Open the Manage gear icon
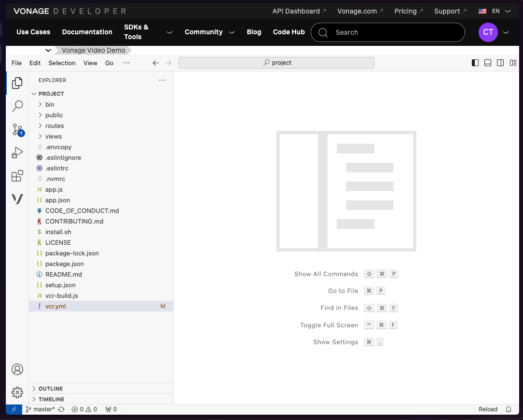This screenshot has width=523, height=420. tap(17, 392)
